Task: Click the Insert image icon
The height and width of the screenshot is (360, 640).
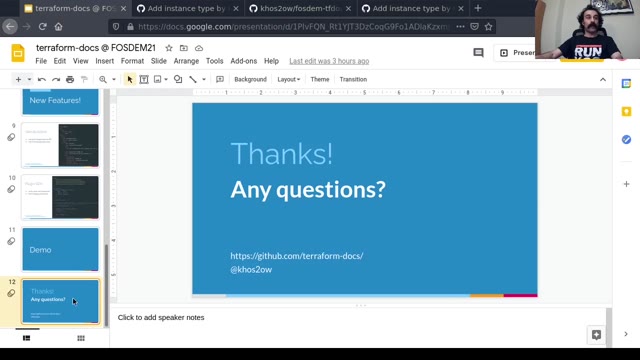Action: point(158,79)
